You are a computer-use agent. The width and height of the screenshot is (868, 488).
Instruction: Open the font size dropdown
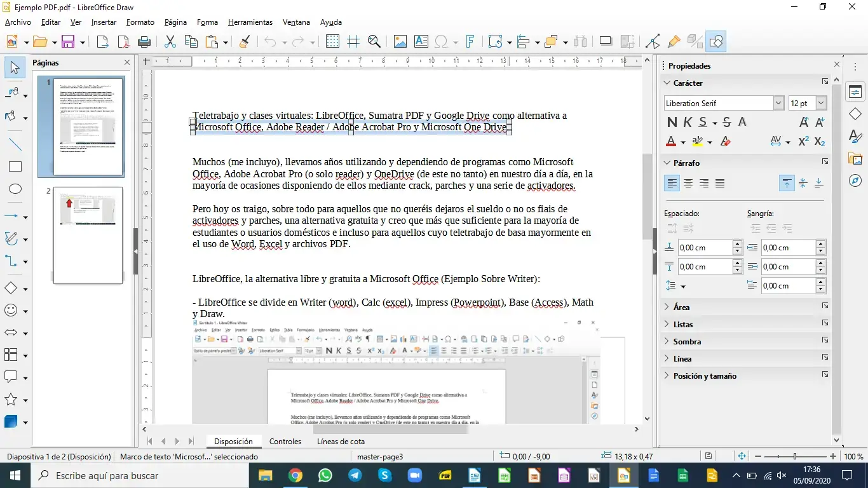(821, 103)
